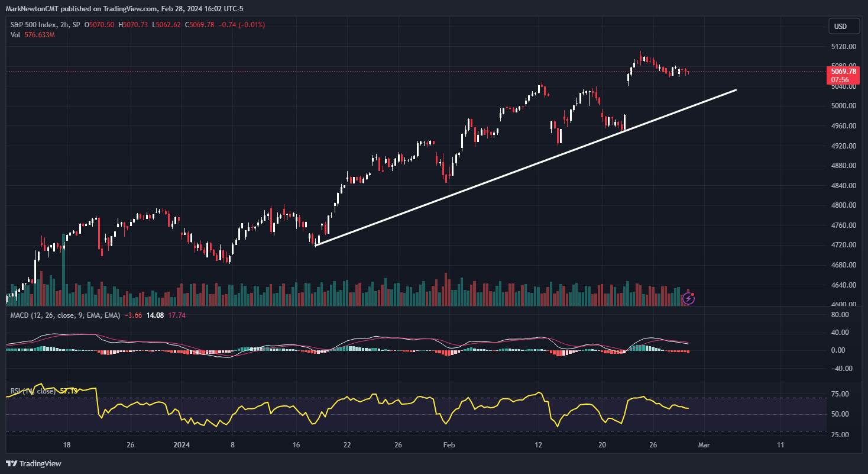Click the Mar label on the time axis
This screenshot has width=868, height=474.
click(704, 444)
